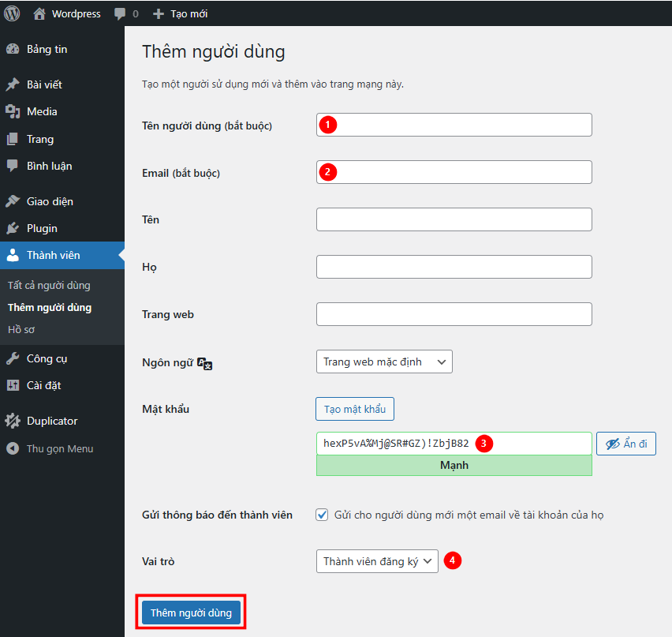Collapse the sidebar with Thu gọn Menu
672x637 pixels.
pos(13,448)
